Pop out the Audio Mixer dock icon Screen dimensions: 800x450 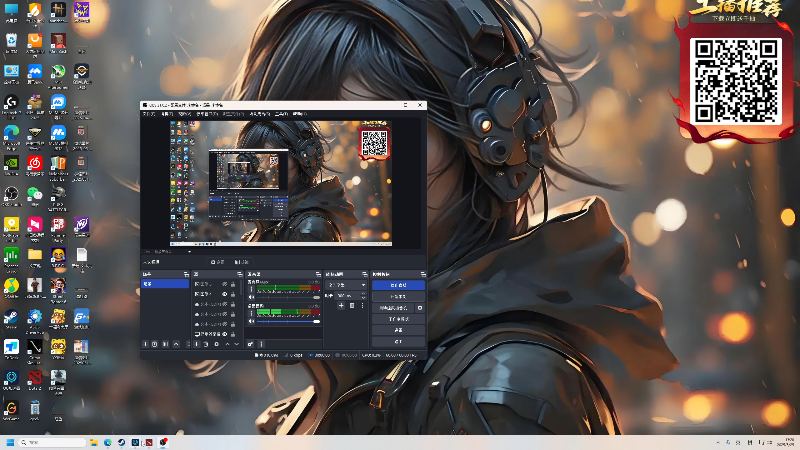[x=318, y=274]
